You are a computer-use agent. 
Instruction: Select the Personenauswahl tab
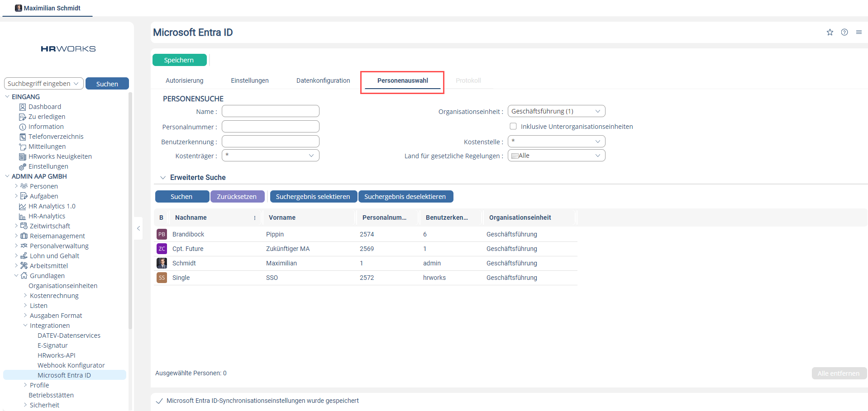pos(402,80)
